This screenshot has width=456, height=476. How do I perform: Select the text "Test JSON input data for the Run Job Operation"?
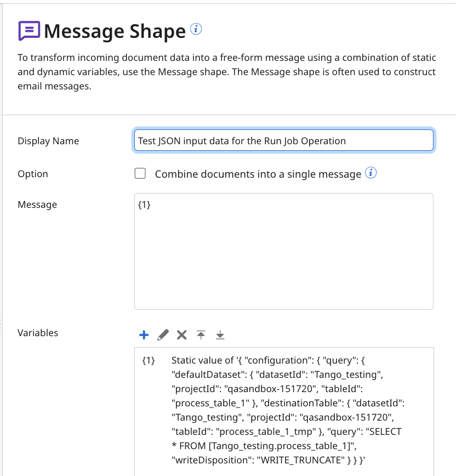coord(240,140)
